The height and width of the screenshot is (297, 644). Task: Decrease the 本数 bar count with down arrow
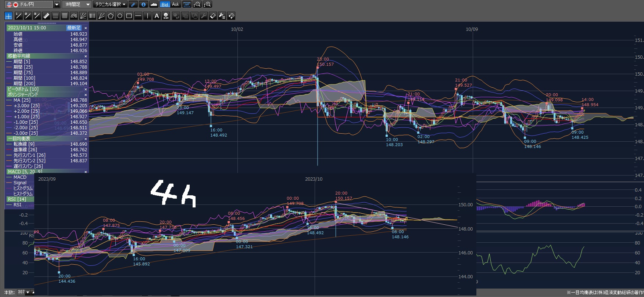point(28,292)
